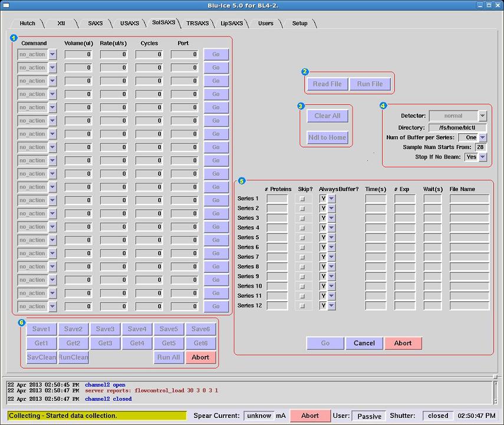This screenshot has width=504, height=425.
Task: Click the Directory path input field
Action: coord(457,127)
